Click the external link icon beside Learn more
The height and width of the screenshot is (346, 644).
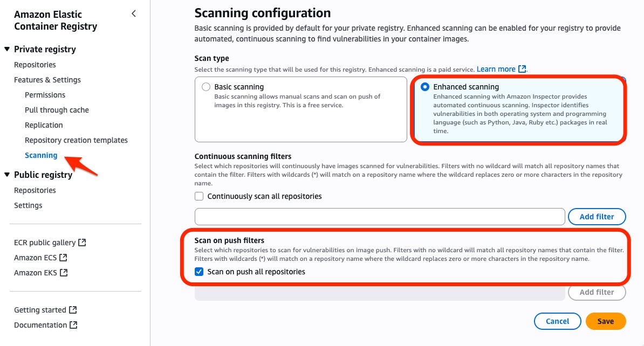tap(522, 69)
